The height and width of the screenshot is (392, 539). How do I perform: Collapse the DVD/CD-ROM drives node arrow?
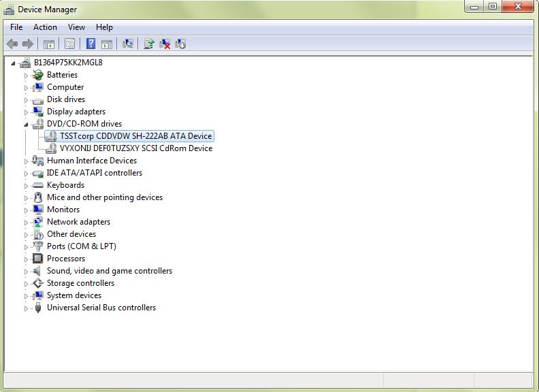(26, 125)
